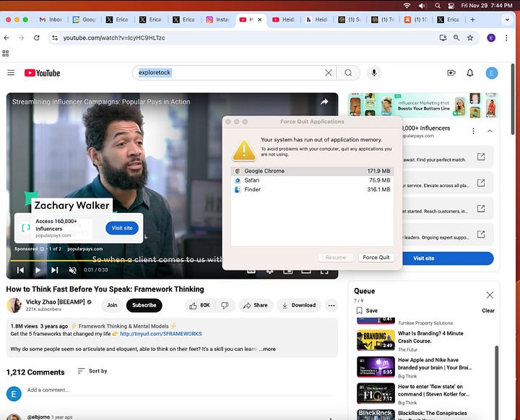Screen dimensions: 520x420
Task: Skip to next video in player
Action: (55, 270)
